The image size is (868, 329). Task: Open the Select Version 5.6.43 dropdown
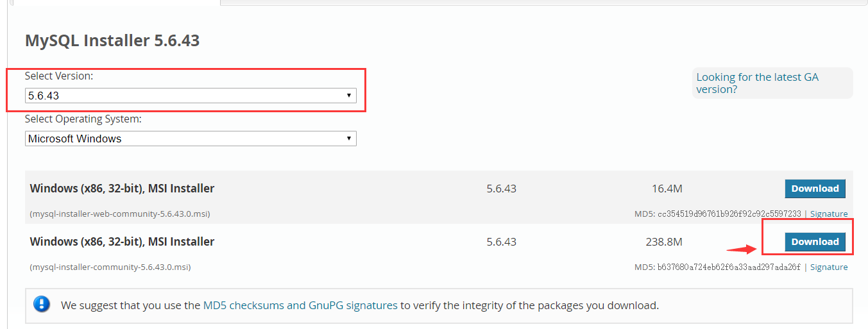[191, 96]
